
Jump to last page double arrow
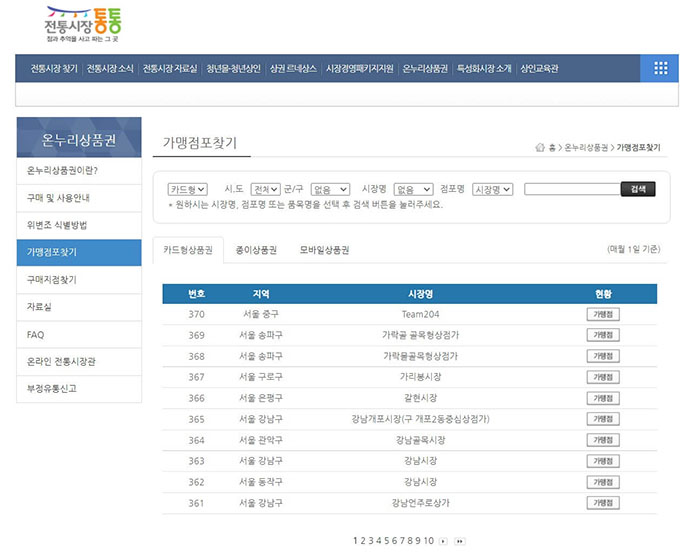pos(459,541)
